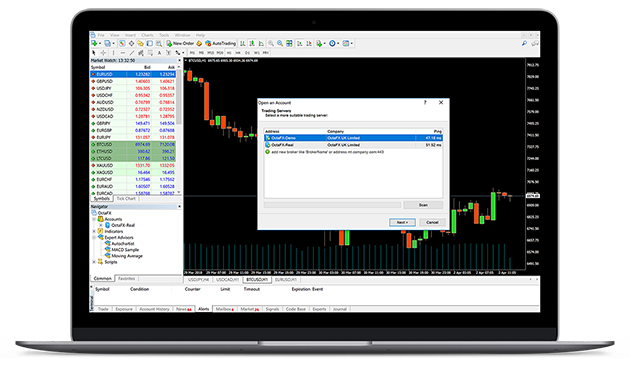
Task: Toggle the Chart Shift icon
Action: (x=309, y=43)
